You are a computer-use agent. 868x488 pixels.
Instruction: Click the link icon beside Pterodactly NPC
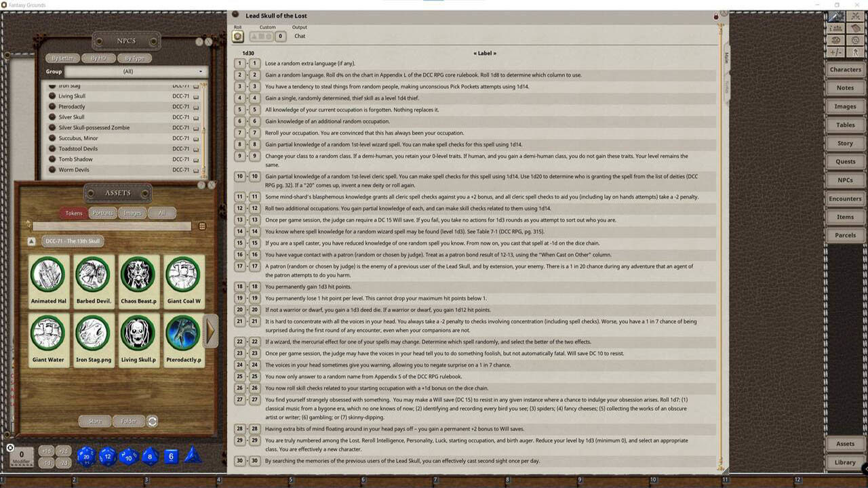[x=196, y=106]
